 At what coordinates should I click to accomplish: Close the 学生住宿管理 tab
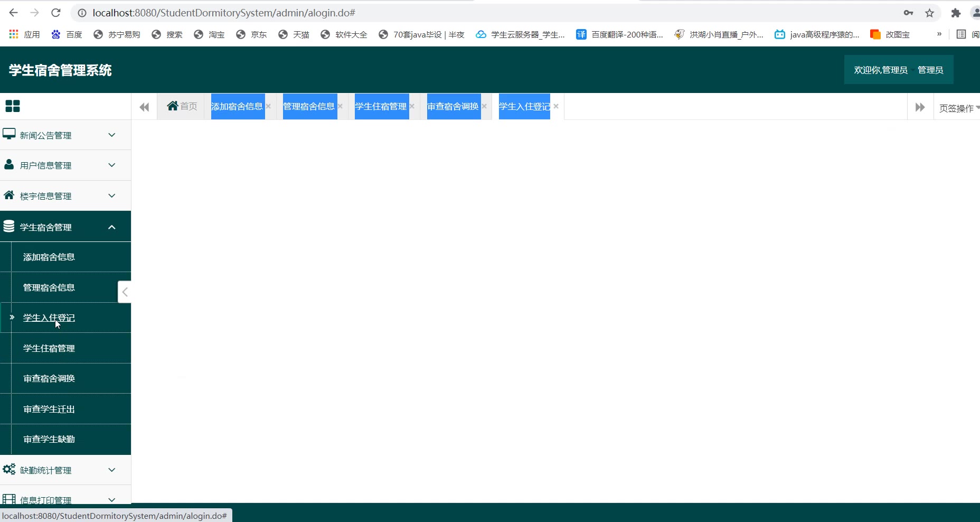coord(412,106)
